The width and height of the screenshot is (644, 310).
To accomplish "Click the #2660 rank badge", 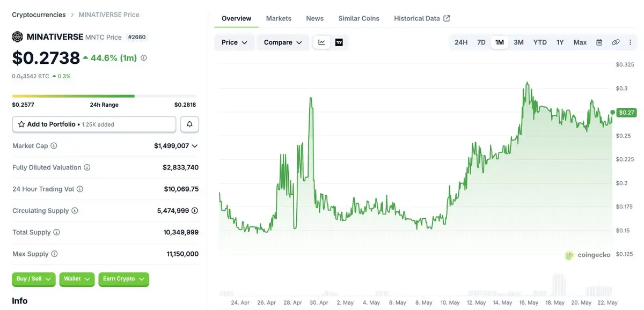I will [137, 37].
